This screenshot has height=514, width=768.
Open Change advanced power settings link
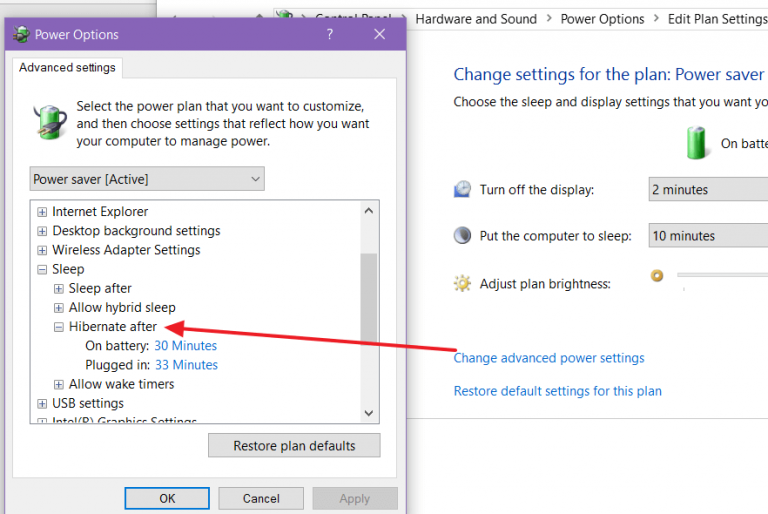coord(549,358)
